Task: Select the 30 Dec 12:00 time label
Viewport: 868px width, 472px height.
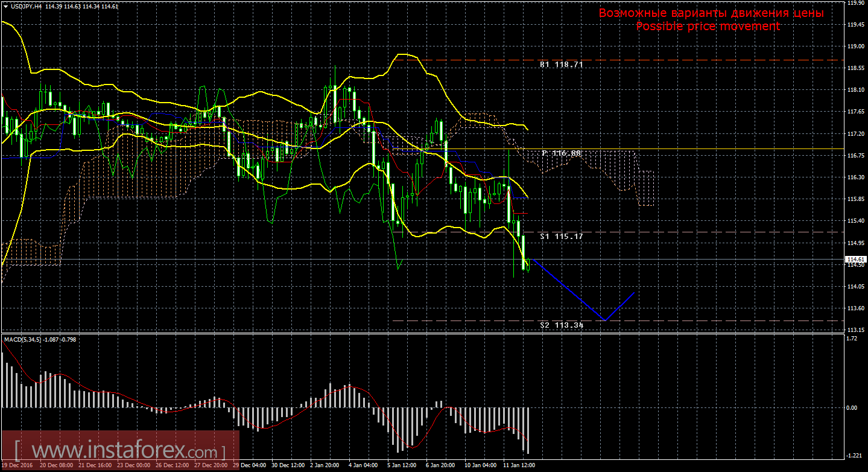Action: pyautogui.click(x=288, y=466)
